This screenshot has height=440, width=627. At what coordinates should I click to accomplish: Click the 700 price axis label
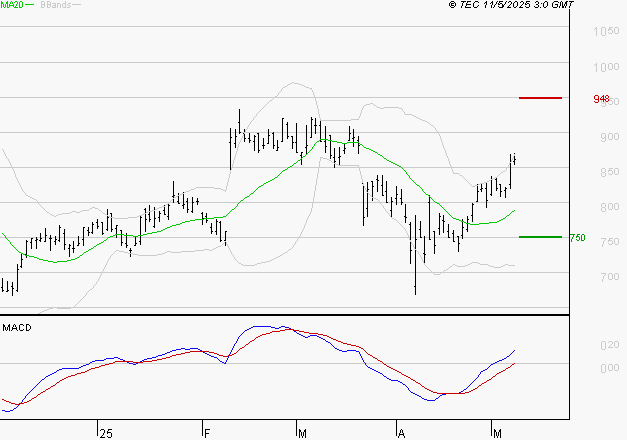point(610,277)
